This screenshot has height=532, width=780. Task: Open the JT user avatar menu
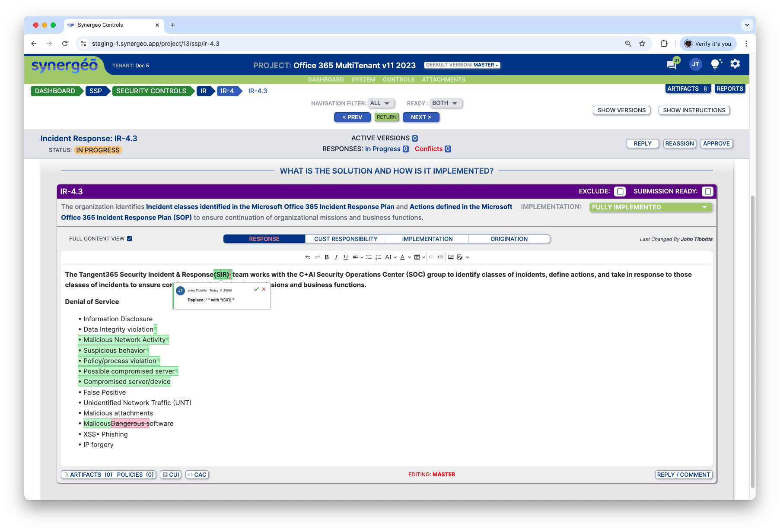(695, 64)
